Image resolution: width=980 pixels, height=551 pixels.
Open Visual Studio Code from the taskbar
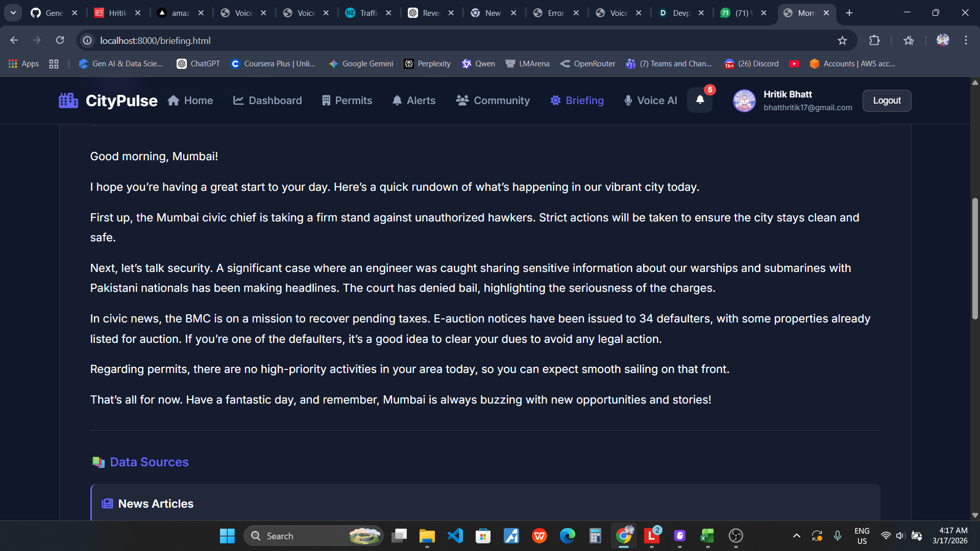pyautogui.click(x=455, y=536)
